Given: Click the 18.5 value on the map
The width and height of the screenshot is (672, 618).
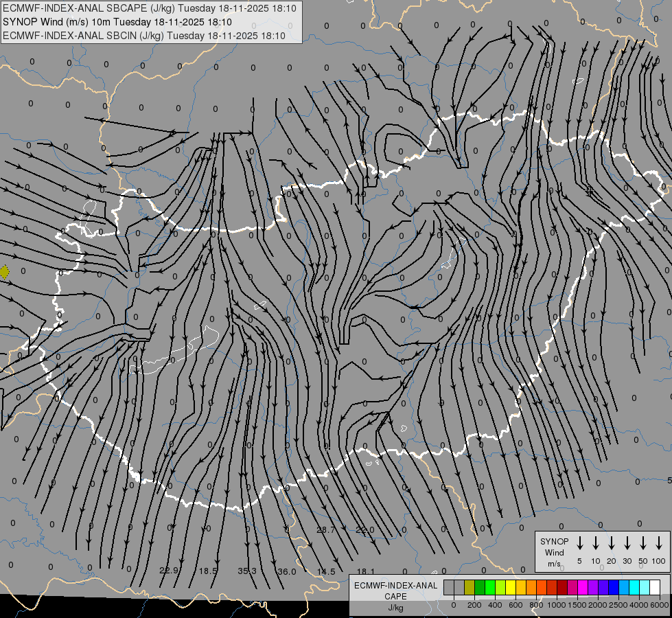Looking at the screenshot, I should (208, 571).
